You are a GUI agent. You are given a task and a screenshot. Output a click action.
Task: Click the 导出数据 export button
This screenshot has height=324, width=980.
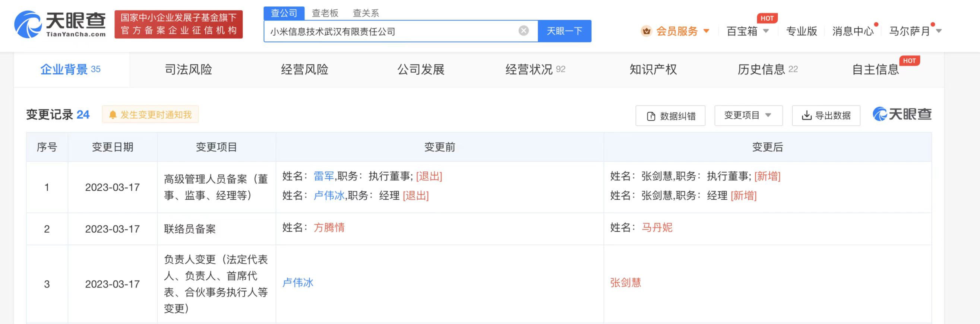pyautogui.click(x=826, y=115)
